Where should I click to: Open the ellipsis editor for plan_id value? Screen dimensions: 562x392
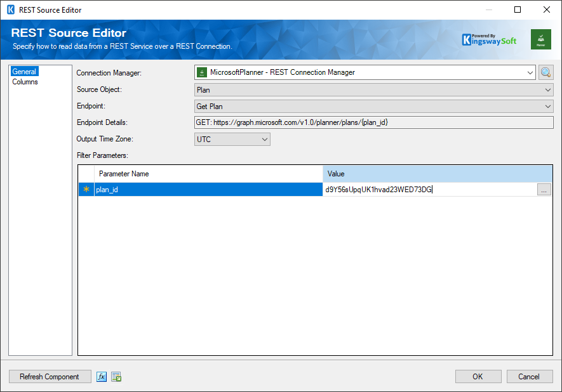tap(544, 189)
